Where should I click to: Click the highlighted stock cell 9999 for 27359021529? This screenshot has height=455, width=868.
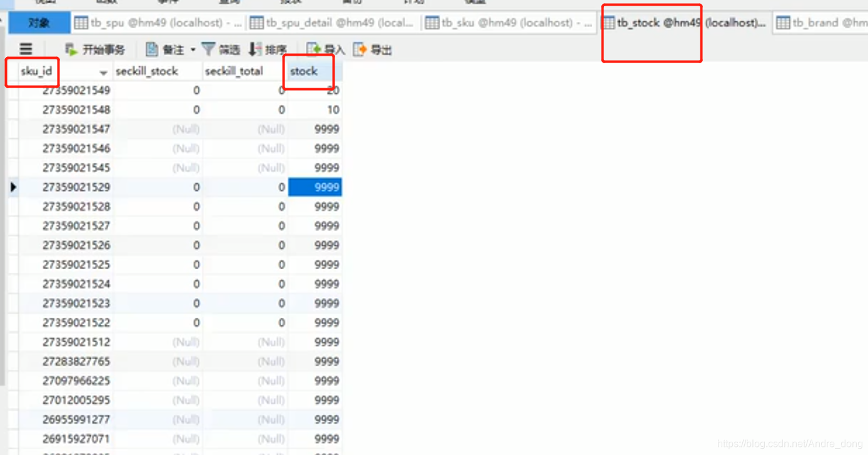[315, 187]
